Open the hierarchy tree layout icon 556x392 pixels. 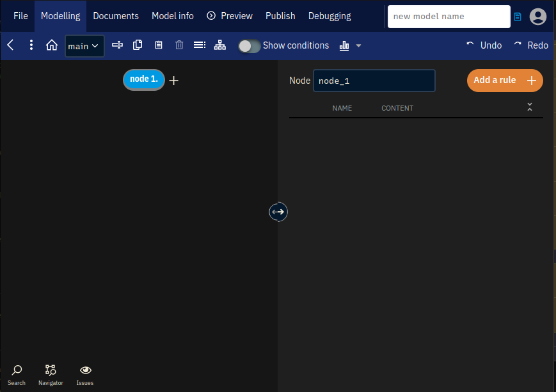coord(220,45)
